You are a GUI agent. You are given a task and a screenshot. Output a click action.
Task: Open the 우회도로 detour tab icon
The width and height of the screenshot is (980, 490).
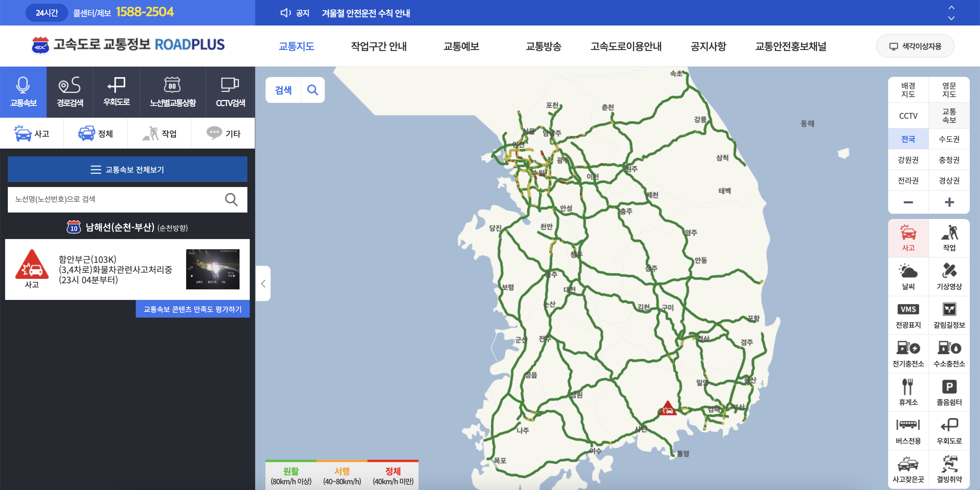(116, 92)
